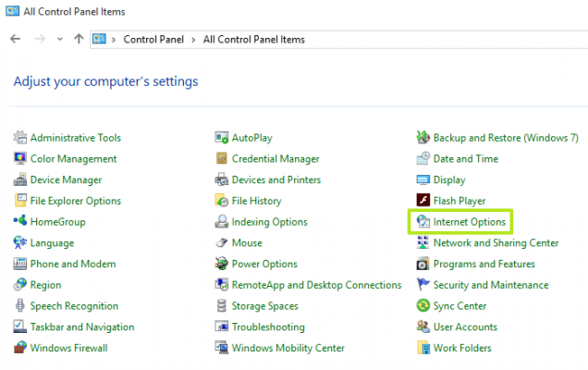Image resolution: width=588 pixels, height=370 pixels.
Task: Open Programs and Features link
Action: coord(484,265)
